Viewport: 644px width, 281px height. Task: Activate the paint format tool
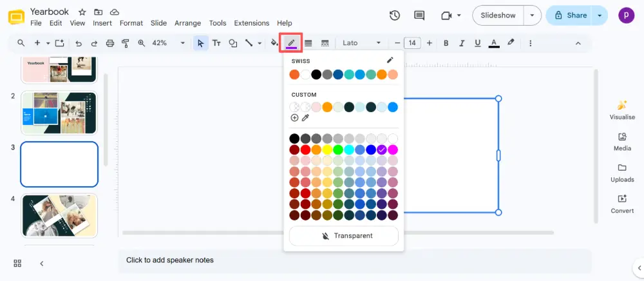click(x=126, y=43)
